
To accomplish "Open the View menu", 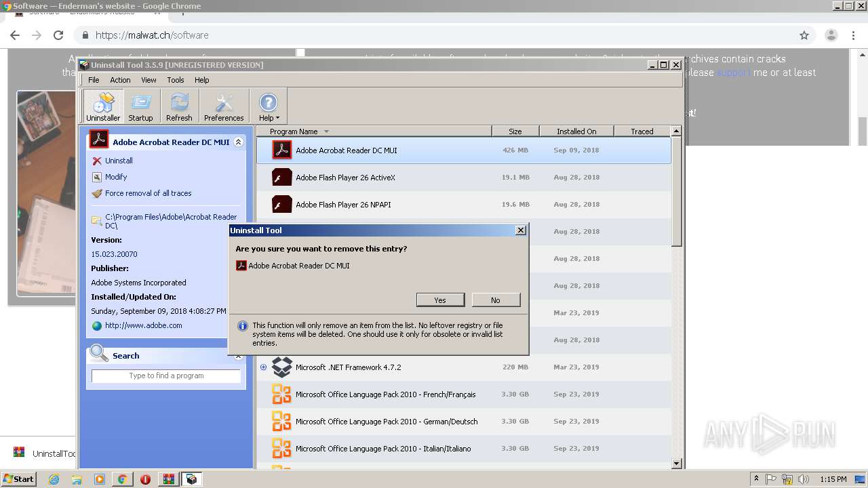I will click(149, 80).
